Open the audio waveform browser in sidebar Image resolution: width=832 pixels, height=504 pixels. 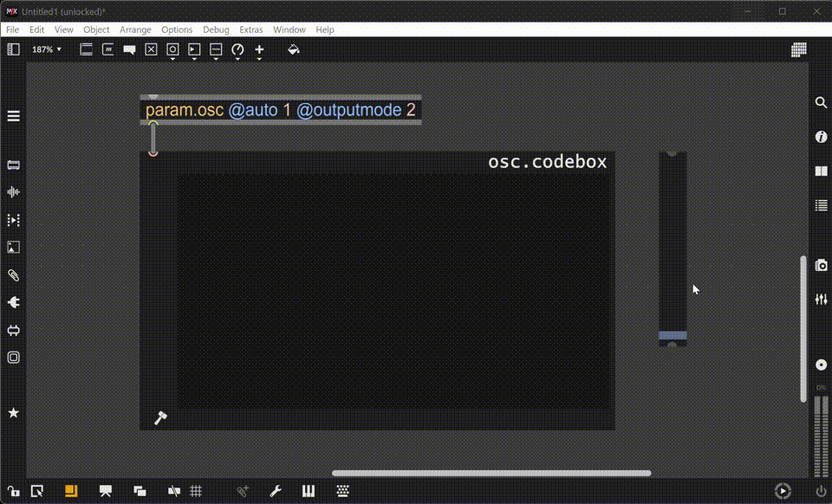13,192
